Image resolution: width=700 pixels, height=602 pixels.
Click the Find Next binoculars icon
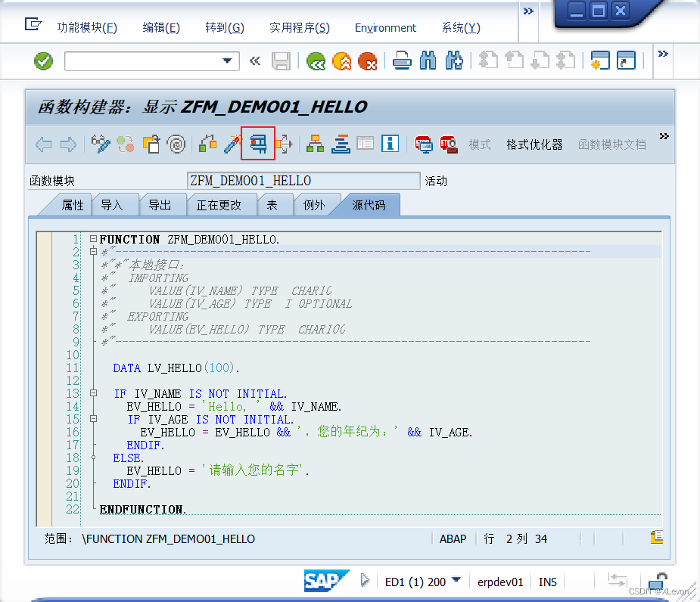[454, 61]
